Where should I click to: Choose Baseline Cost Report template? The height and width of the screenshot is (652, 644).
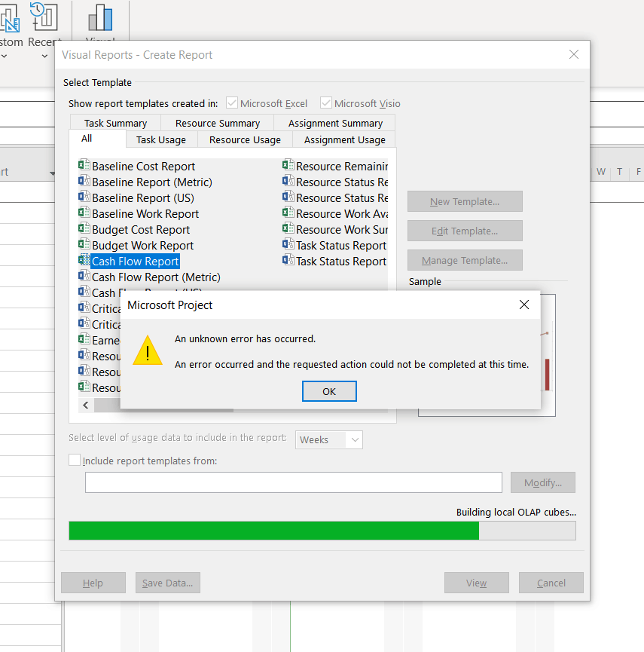pos(143,167)
